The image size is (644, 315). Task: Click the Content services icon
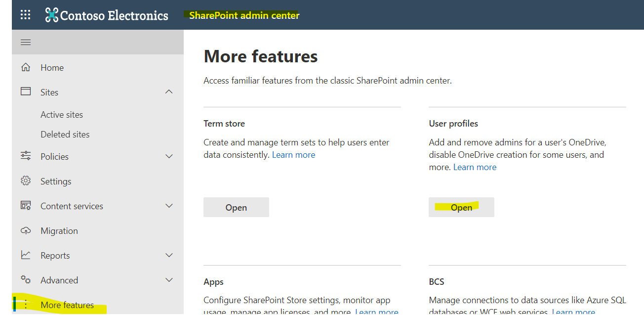(26, 206)
